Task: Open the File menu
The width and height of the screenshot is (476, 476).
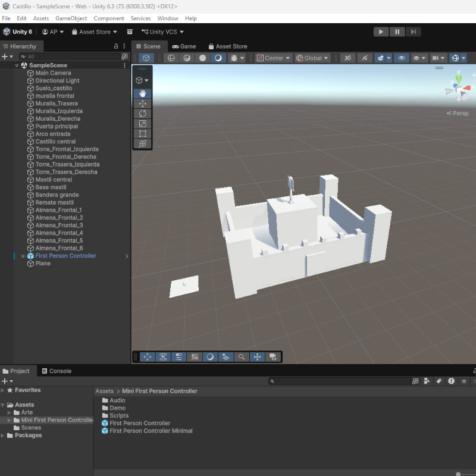Action: (x=6, y=18)
